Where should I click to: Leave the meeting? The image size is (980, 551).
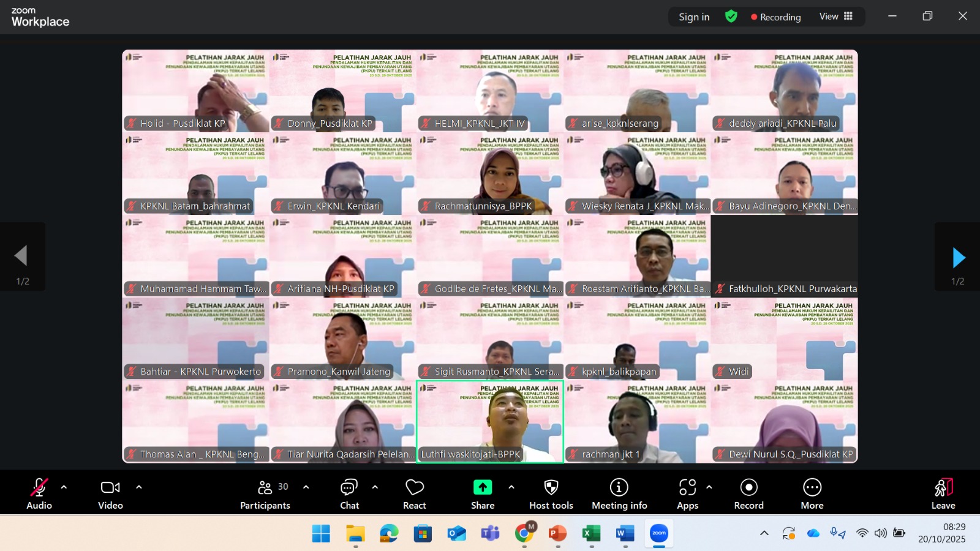[x=943, y=493]
